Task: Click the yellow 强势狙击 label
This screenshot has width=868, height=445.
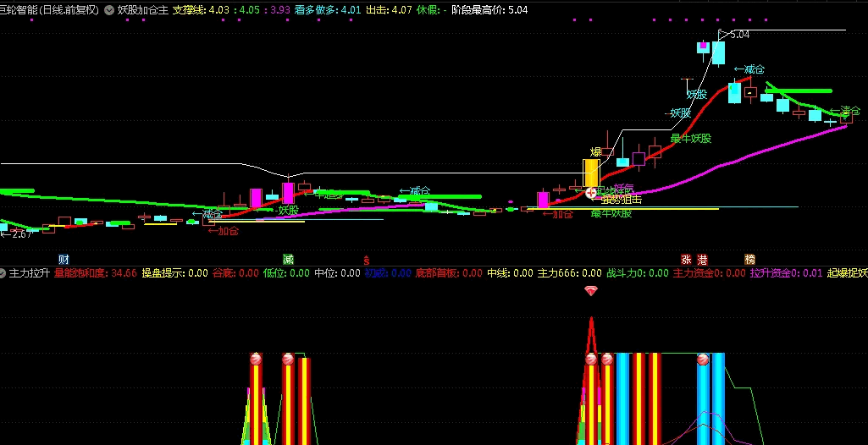Action: 621,200
